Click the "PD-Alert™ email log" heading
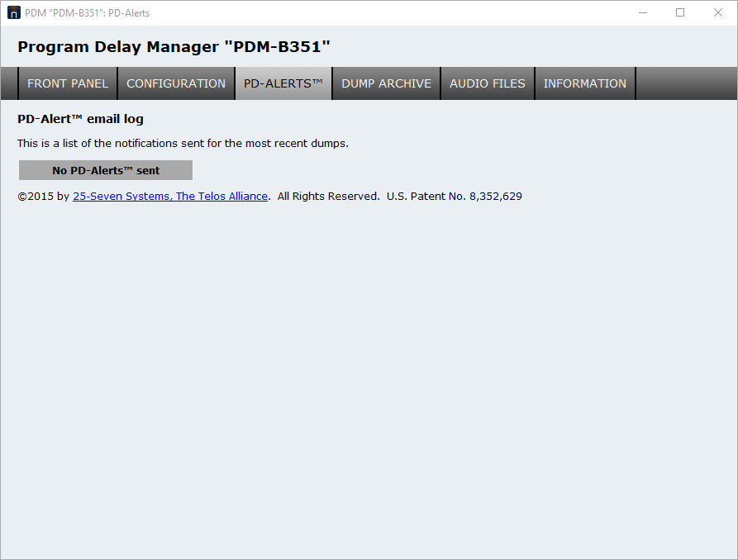The width and height of the screenshot is (738, 560). [x=80, y=119]
